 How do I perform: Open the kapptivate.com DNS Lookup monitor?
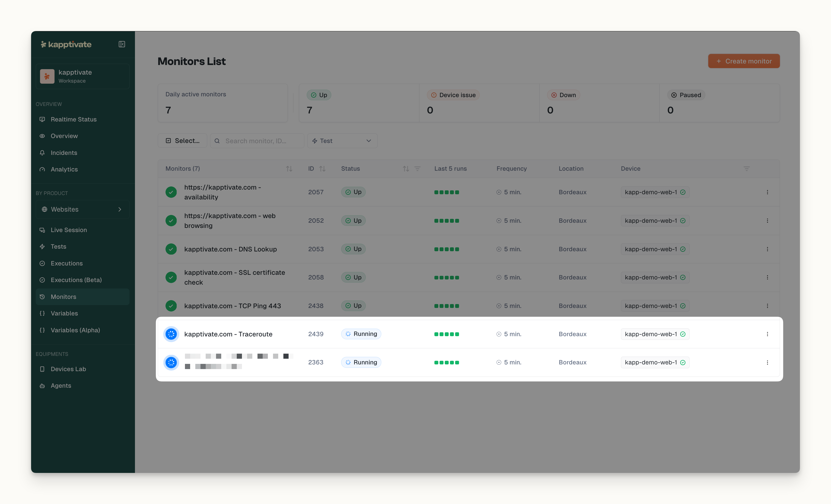coord(230,249)
